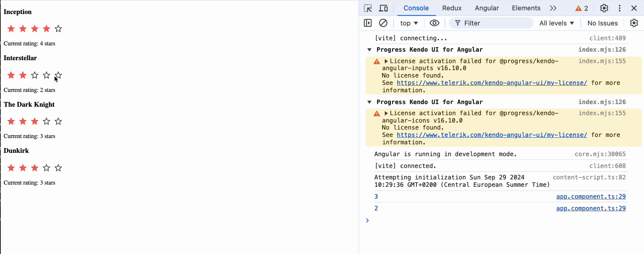Image resolution: width=644 pixels, height=254 pixels.
Task: Open the DevTools three-dot menu
Action: pos(620,8)
